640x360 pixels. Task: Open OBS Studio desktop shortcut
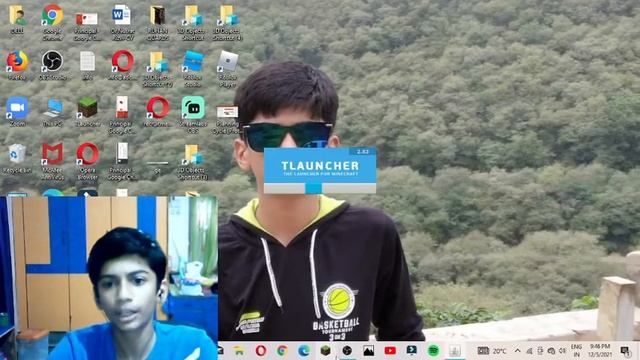52,65
